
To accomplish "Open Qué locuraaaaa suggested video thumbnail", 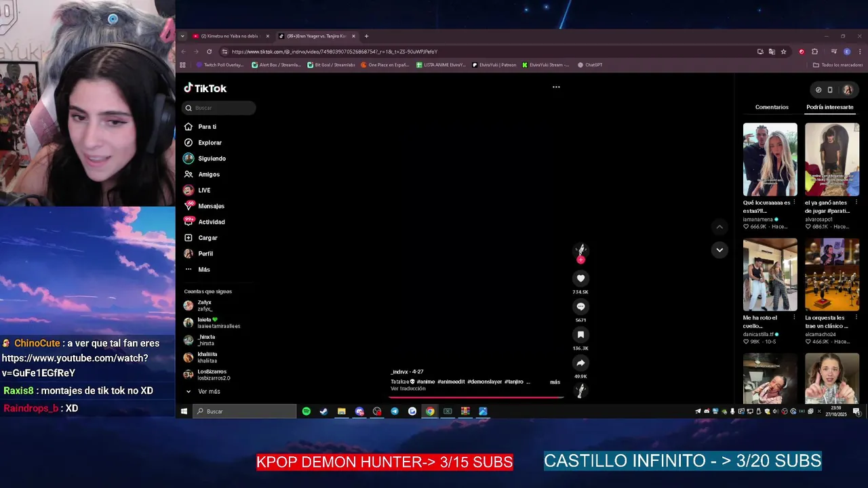I will 770,159.
